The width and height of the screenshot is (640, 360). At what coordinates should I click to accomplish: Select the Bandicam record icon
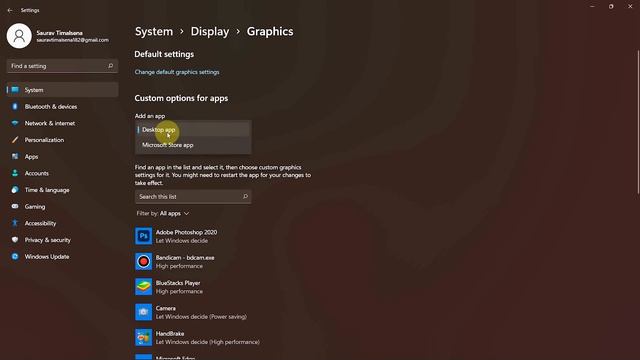pos(144,261)
